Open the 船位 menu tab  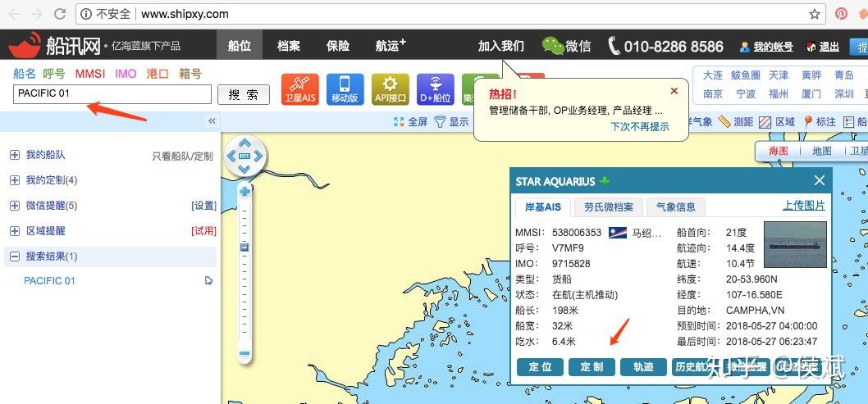239,45
